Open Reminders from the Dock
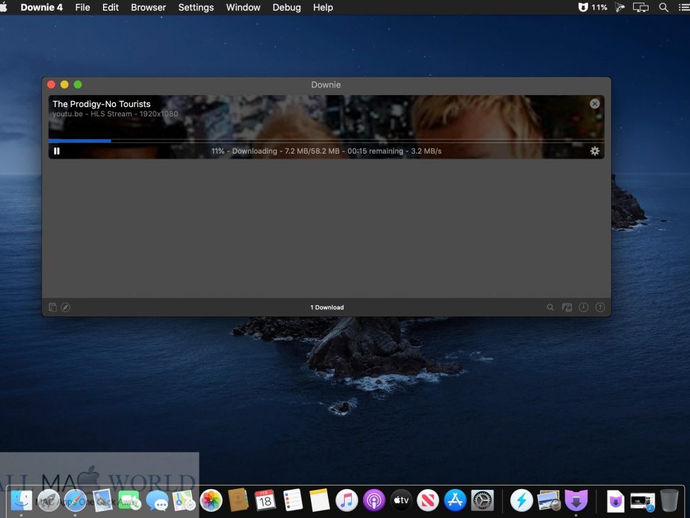Screen dimensions: 690x518 point(293,500)
